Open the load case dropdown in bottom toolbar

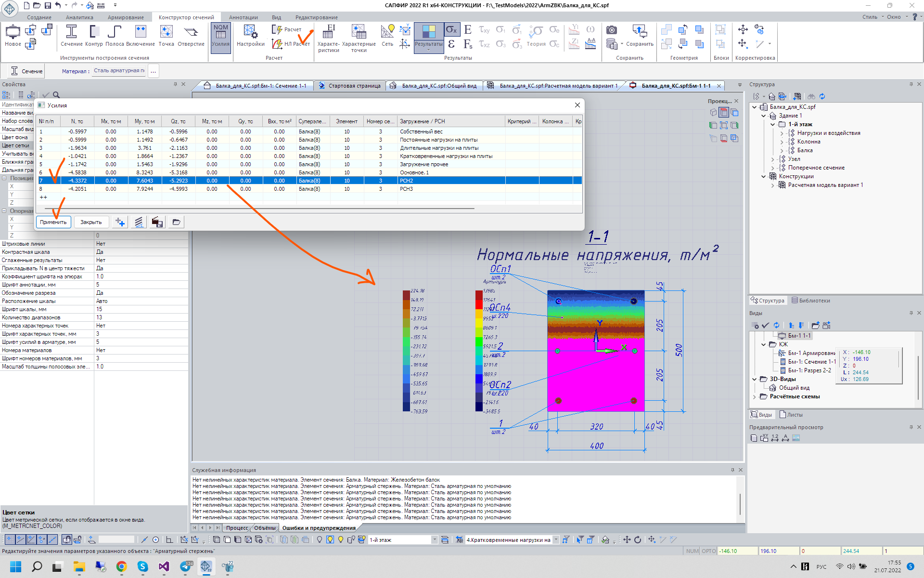556,540
